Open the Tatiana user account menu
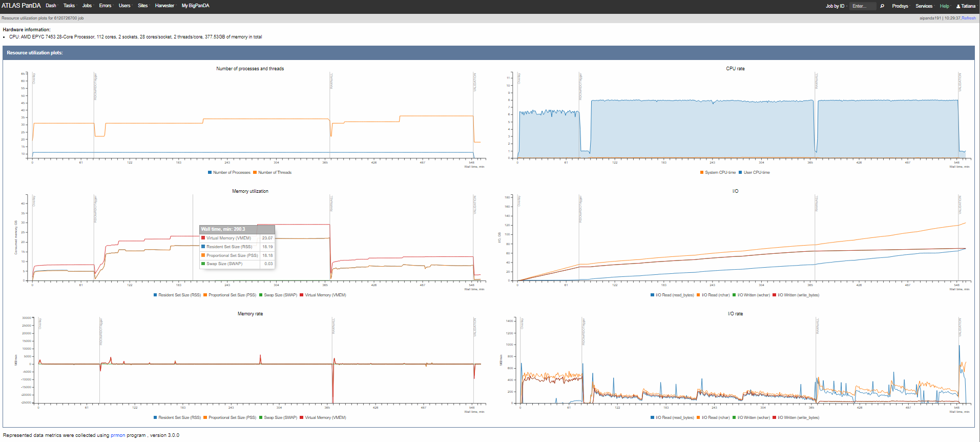The width and height of the screenshot is (980, 442). (966, 6)
